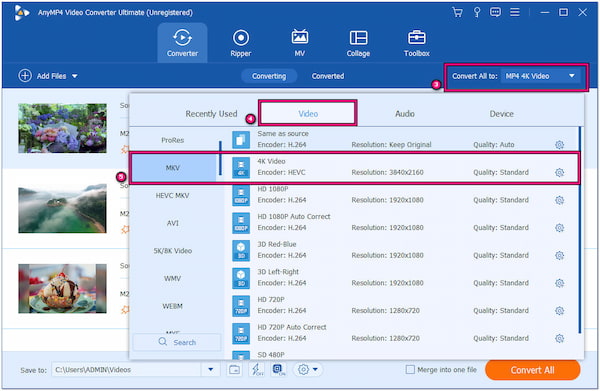The width and height of the screenshot is (600, 391).
Task: Select the misty lake video thumbnail
Action: [62, 209]
